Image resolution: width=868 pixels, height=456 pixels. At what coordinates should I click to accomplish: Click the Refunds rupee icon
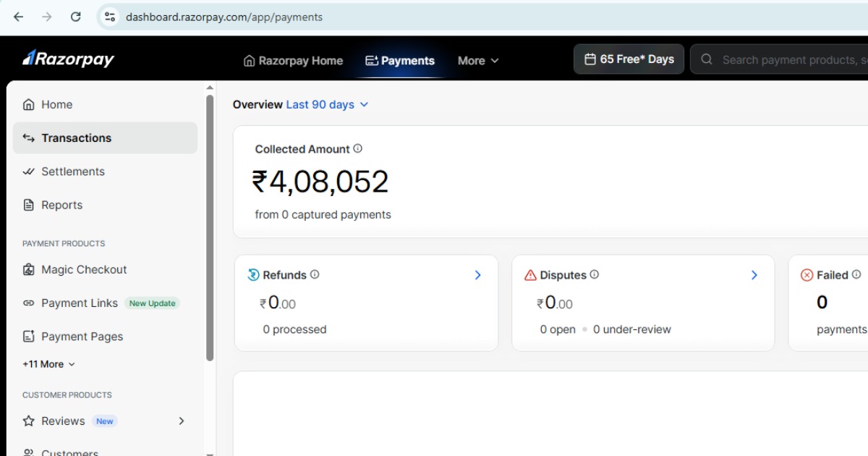tap(253, 275)
